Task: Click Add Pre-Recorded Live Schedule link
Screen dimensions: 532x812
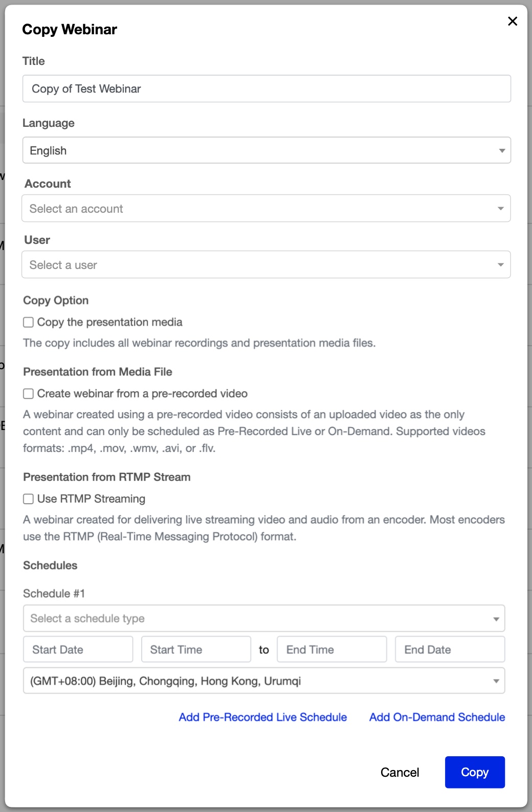Action: pos(263,717)
